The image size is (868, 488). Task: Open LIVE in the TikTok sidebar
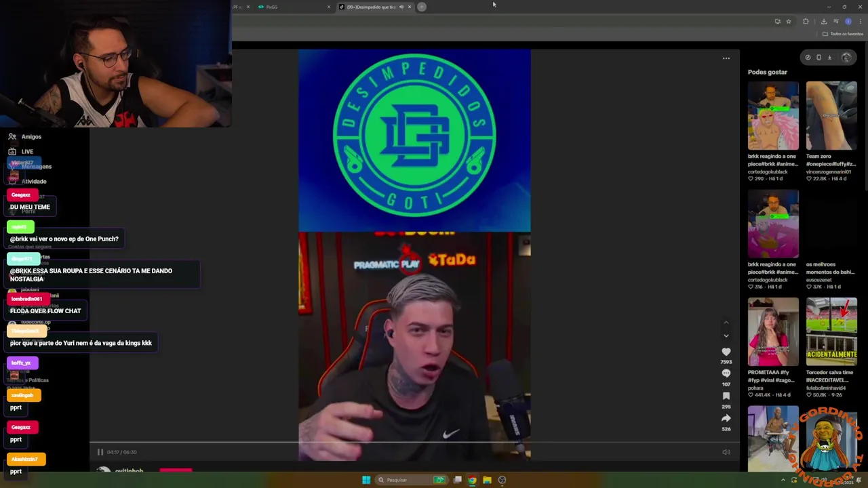click(20, 152)
